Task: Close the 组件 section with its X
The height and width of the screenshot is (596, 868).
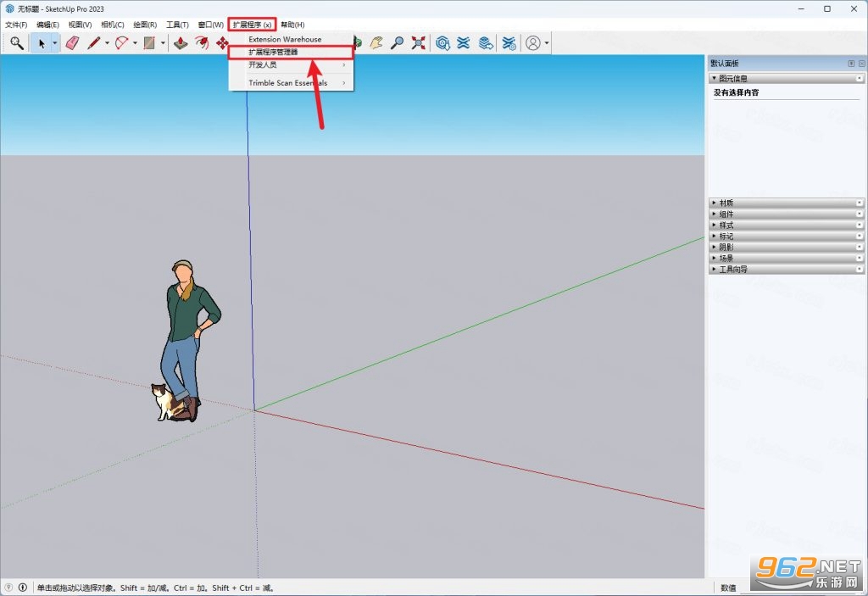Action: click(x=860, y=214)
